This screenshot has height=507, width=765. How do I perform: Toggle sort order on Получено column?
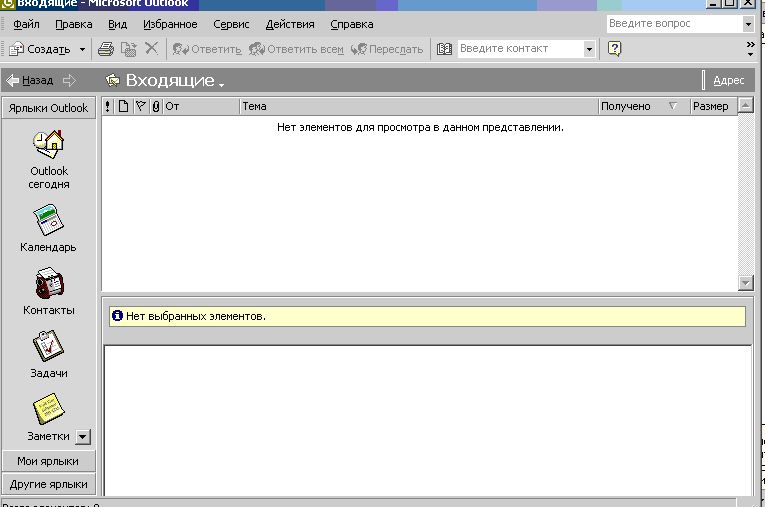click(x=673, y=106)
